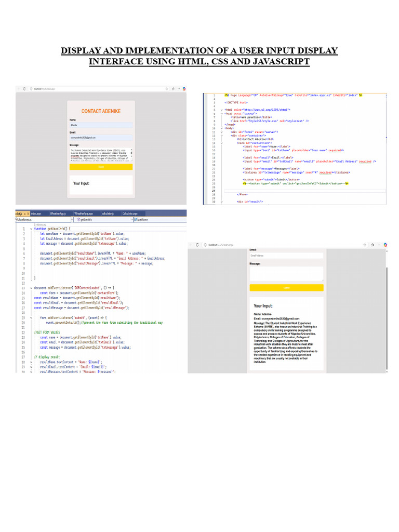Open the three-dot menu in the top-left browser
The image size is (399, 532).
[179, 89]
